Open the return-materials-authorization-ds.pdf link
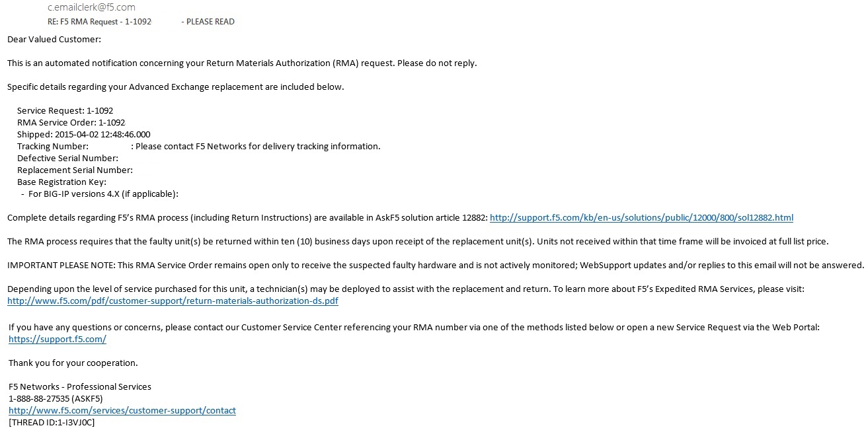Image resolution: width=868 pixels, height=430 pixels. 173,301
